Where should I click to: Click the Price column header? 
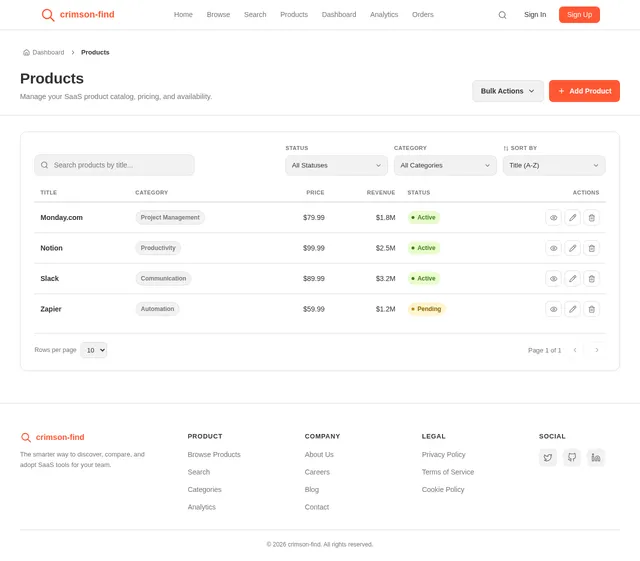[x=315, y=192]
